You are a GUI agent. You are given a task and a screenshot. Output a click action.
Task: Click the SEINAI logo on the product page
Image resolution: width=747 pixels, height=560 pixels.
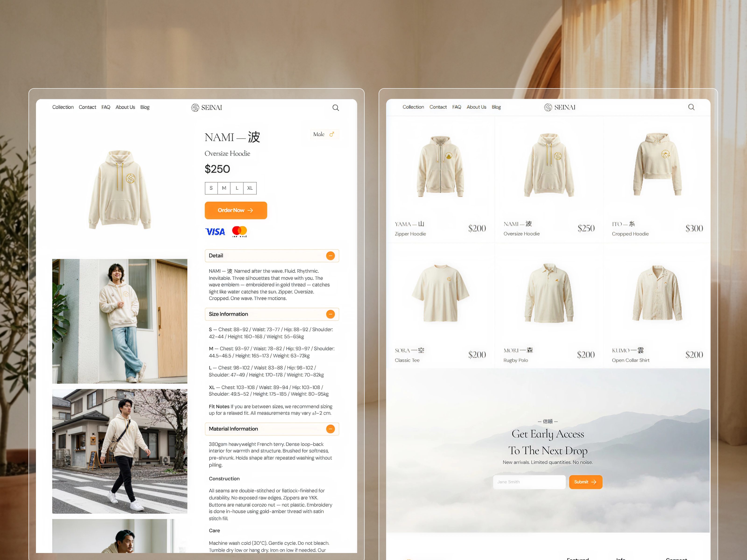tap(207, 108)
